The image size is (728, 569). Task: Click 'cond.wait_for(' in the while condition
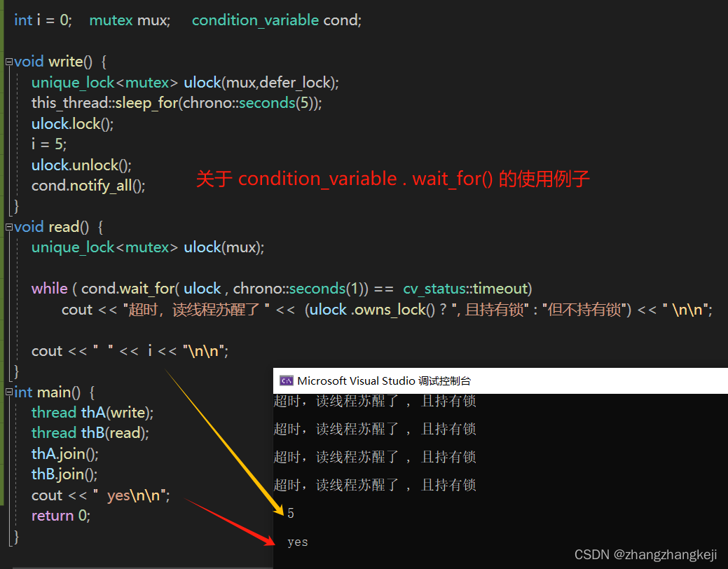click(x=130, y=289)
